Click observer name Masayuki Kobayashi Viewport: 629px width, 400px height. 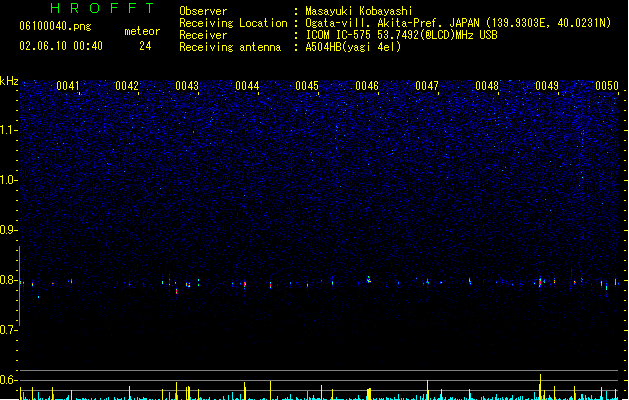[x=359, y=11]
